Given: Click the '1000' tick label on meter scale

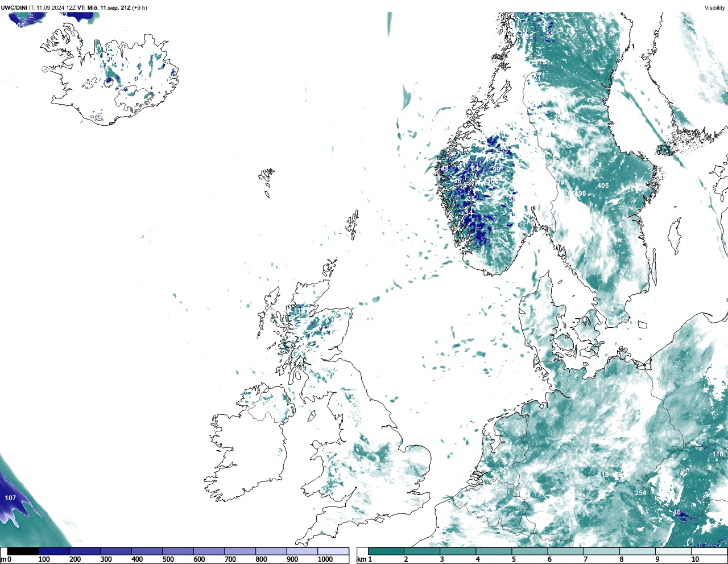Looking at the screenshot, I should [325, 559].
